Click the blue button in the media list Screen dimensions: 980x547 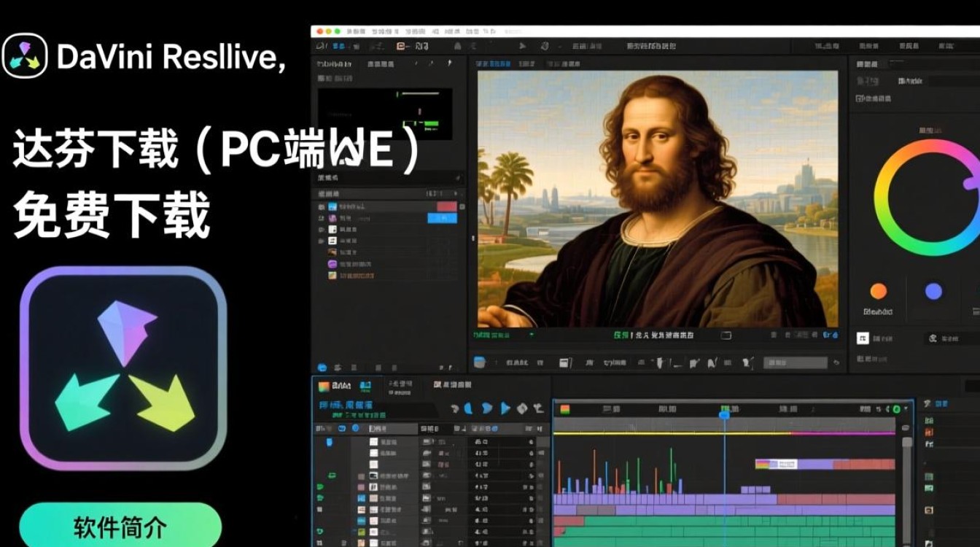pyautogui.click(x=442, y=217)
